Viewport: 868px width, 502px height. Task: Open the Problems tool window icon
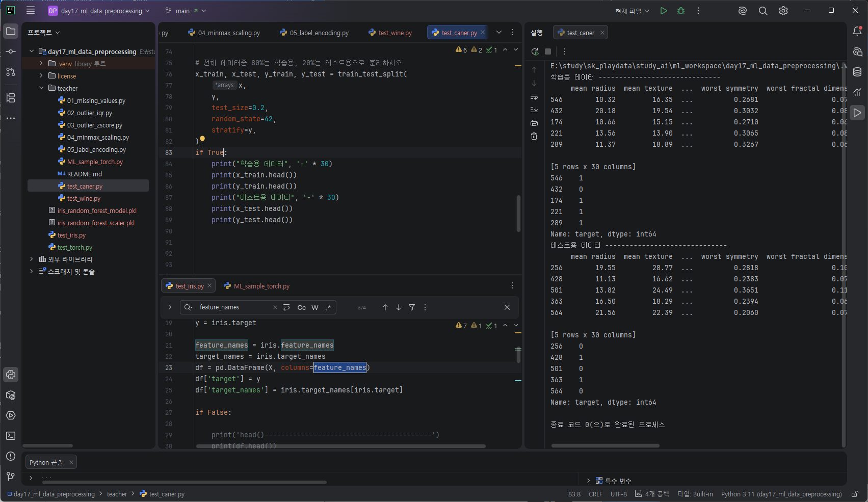11,456
